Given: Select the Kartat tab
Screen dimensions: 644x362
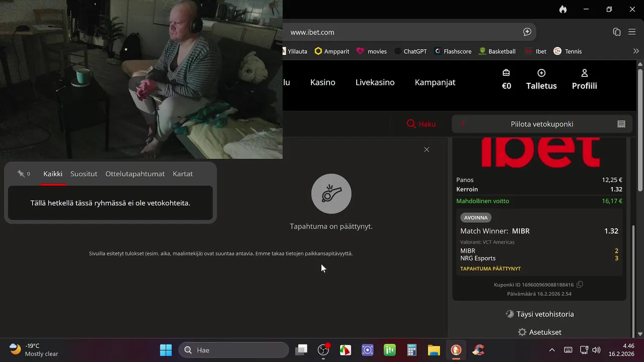Looking at the screenshot, I should pyautogui.click(x=183, y=174).
